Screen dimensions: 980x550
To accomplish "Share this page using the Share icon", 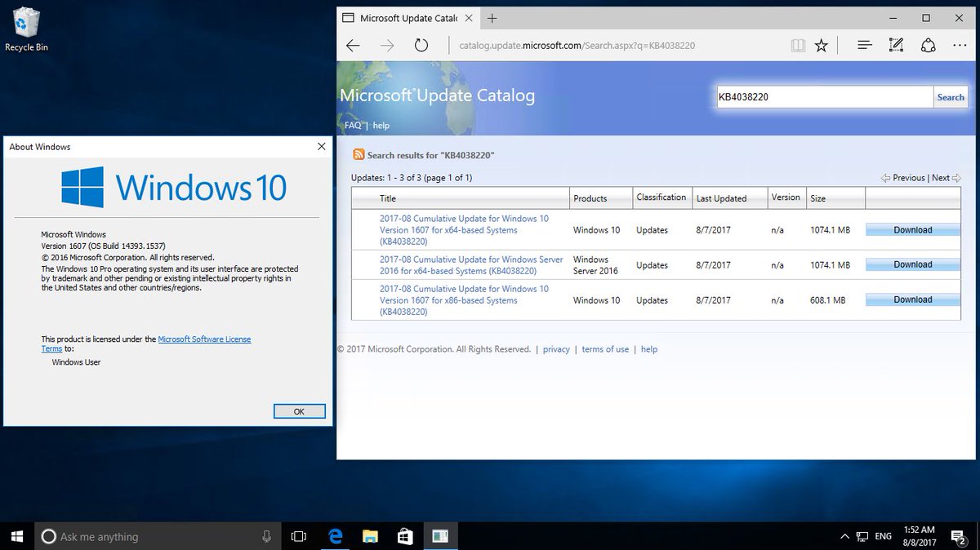I will pos(929,45).
